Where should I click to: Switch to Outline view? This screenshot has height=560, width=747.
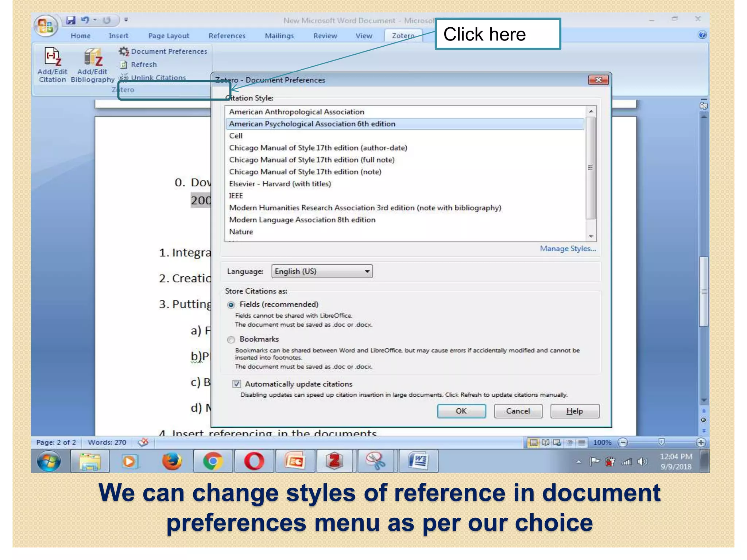point(569,443)
